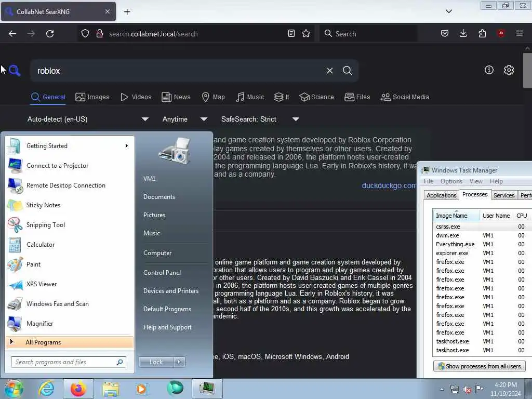Switch to the Videos search category
Viewport: 532px width, 399px height.
pyautogui.click(x=136, y=97)
